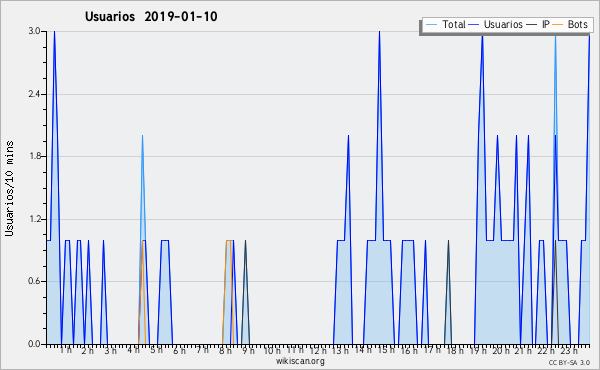The image size is (600, 370).
Task: Click the orange Bots legend line
Action: pyautogui.click(x=558, y=25)
